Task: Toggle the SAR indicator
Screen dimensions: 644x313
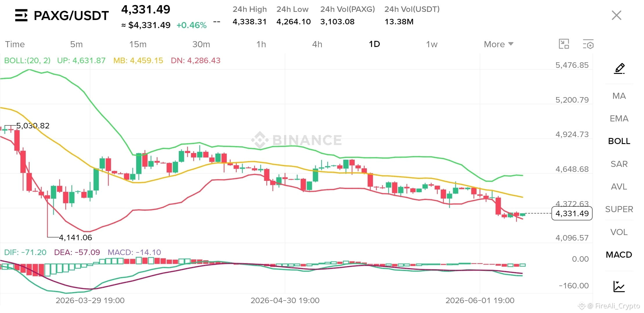Action: tap(619, 164)
